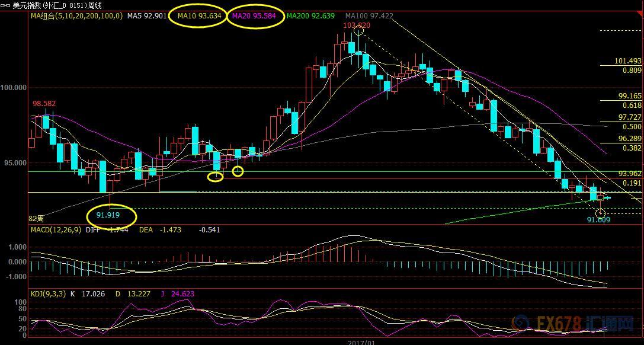Click the MACD -1.000 axis label
Viewport: 644px width, 345px height.
click(x=16, y=276)
